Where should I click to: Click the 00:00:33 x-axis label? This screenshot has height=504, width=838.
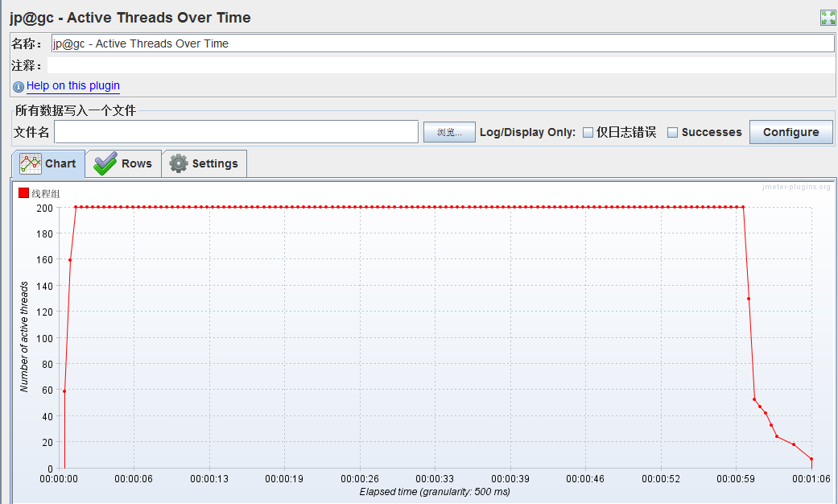coord(435,479)
